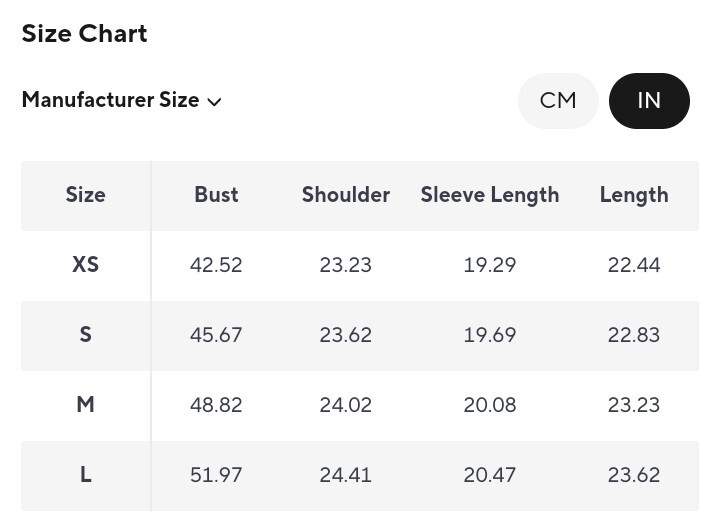The image size is (720, 524).
Task: Click XS length value 22.44
Action: coord(634,265)
